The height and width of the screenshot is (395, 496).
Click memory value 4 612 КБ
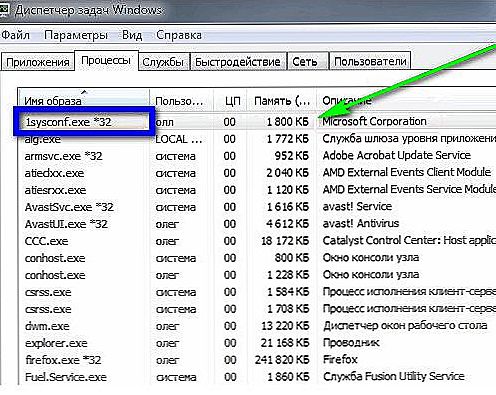coord(288,224)
